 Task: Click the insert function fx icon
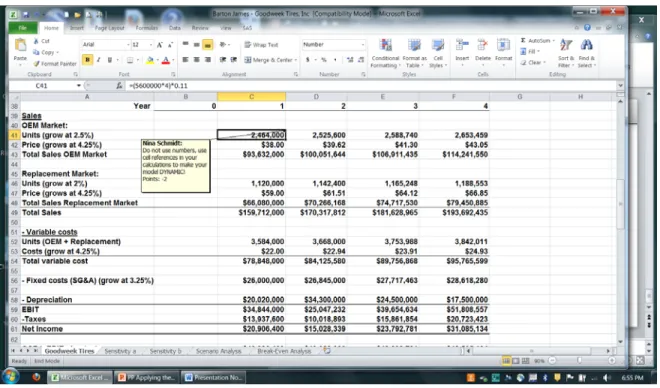[119, 85]
